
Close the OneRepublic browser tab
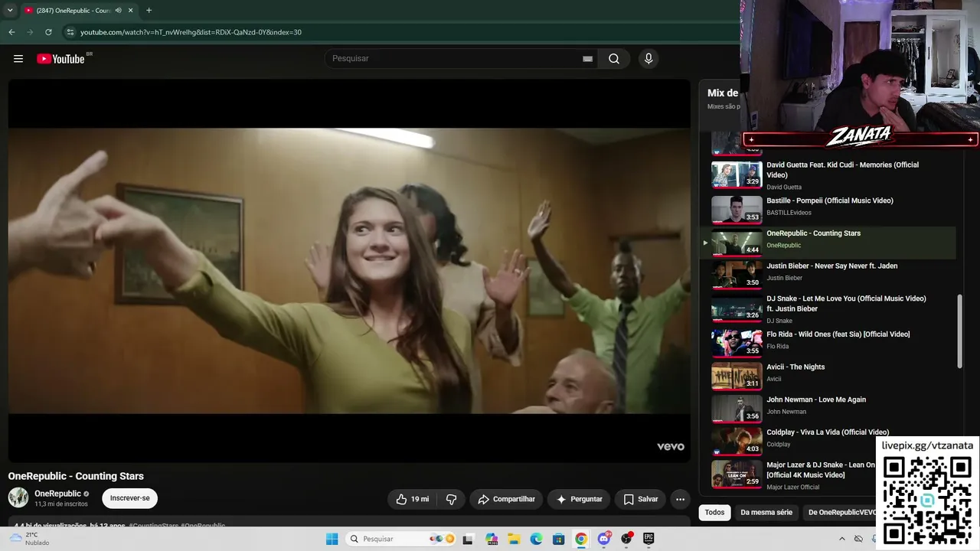(131, 11)
